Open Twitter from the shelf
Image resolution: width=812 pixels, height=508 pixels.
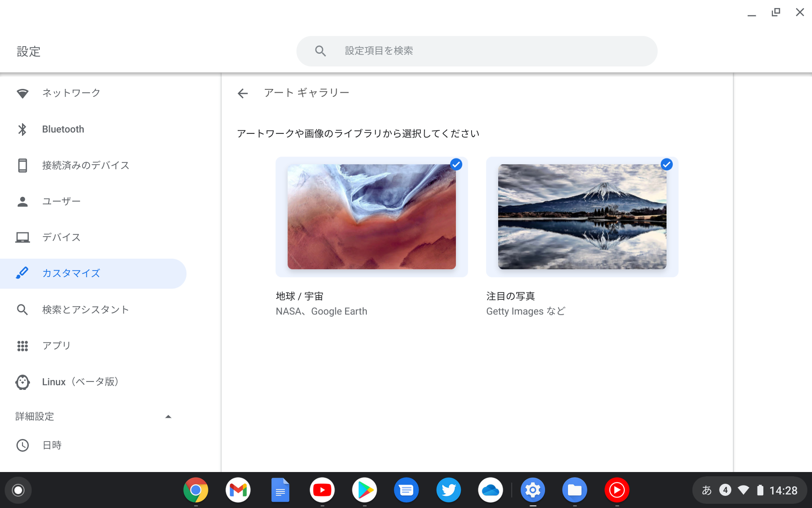449,490
